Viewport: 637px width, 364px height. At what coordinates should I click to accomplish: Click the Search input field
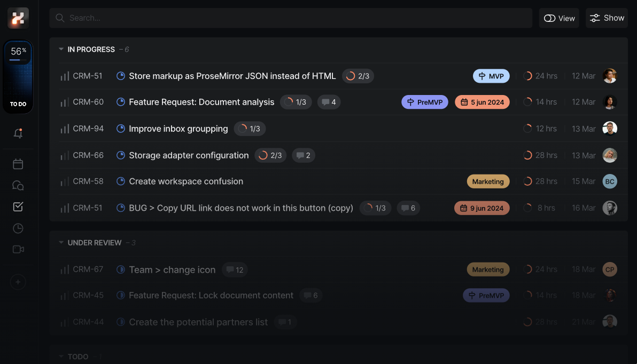point(291,18)
